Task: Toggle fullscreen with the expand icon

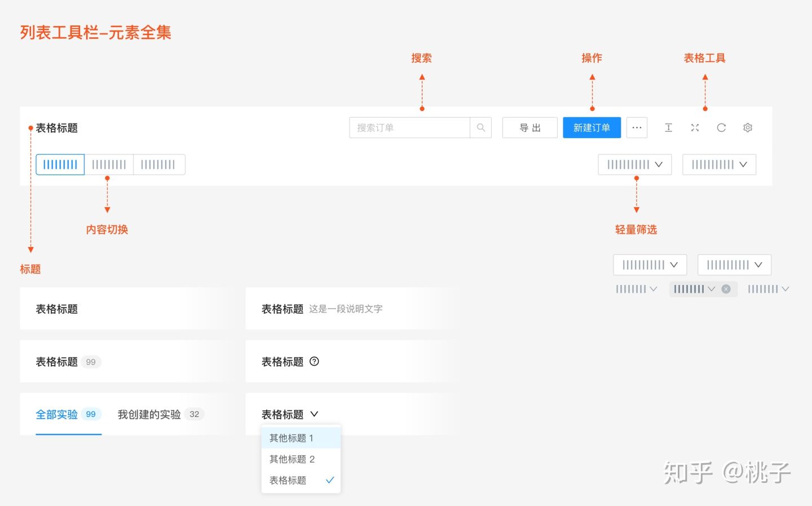Action: point(695,127)
